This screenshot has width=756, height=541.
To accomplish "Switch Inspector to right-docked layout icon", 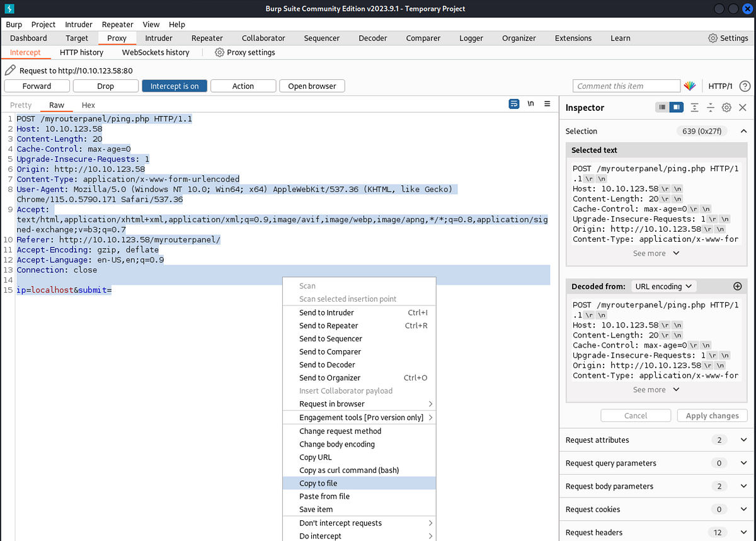I will click(x=676, y=108).
